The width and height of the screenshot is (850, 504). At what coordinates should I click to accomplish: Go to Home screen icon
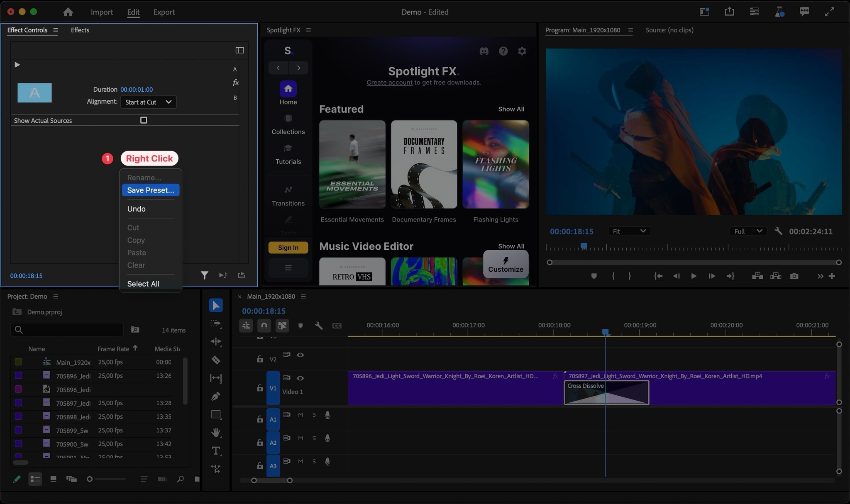click(68, 12)
